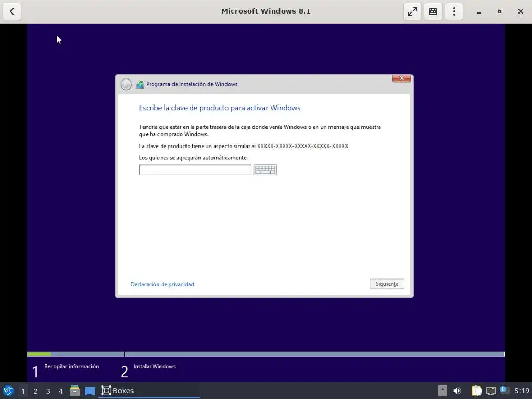
Task: Click the round back arrow in Windows Setup
Action: point(126,85)
